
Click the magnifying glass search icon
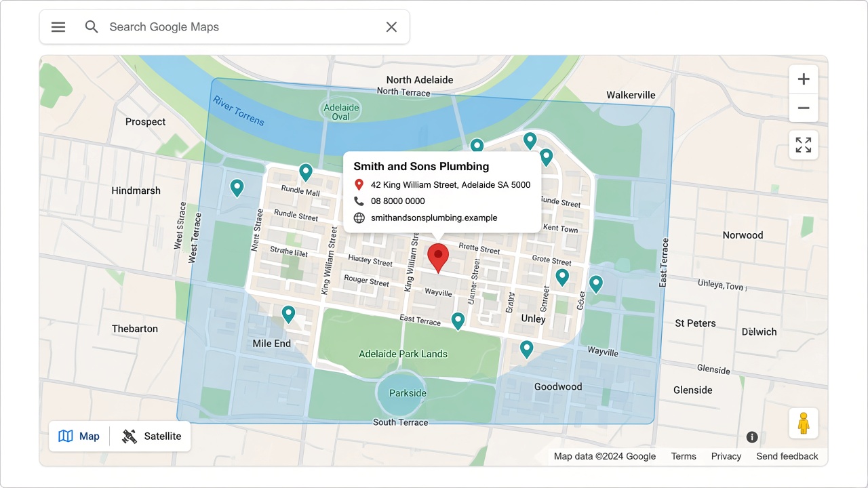tap(92, 27)
